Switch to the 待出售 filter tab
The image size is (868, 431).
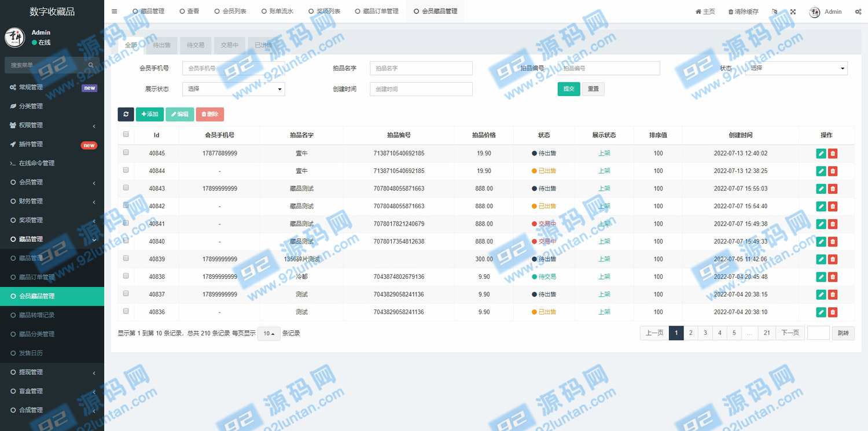(161, 45)
